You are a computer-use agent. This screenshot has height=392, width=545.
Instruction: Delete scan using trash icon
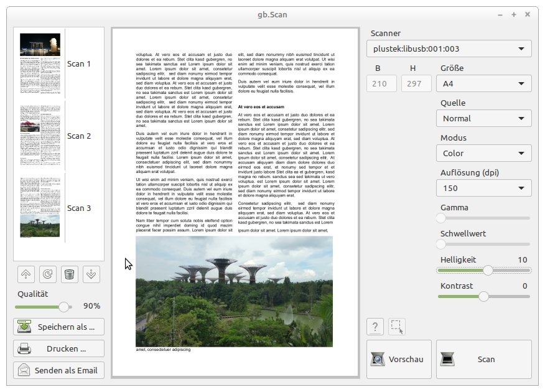pyautogui.click(x=70, y=274)
